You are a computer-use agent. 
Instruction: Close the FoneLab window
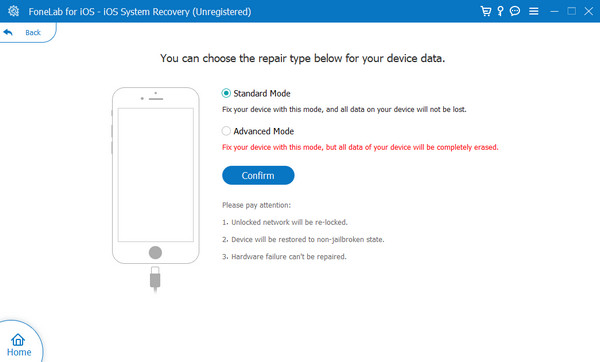pos(589,11)
